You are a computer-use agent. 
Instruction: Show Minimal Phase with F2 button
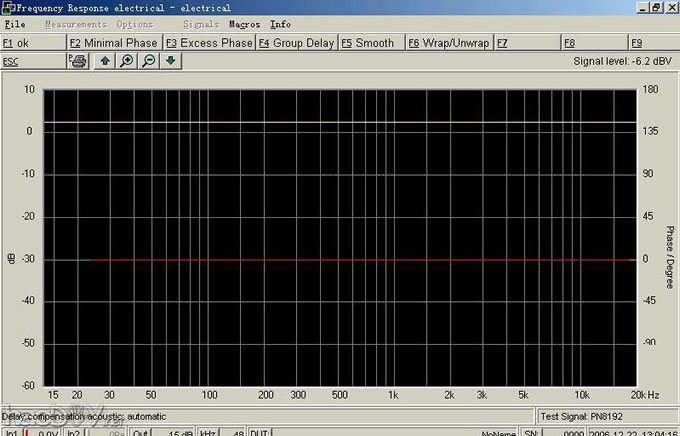pos(114,43)
